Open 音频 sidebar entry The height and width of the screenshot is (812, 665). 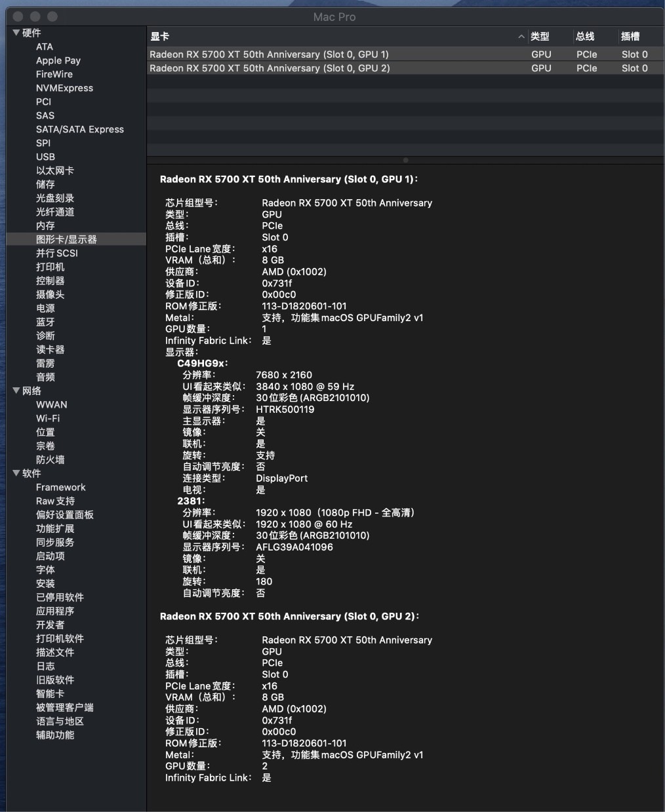click(x=45, y=377)
